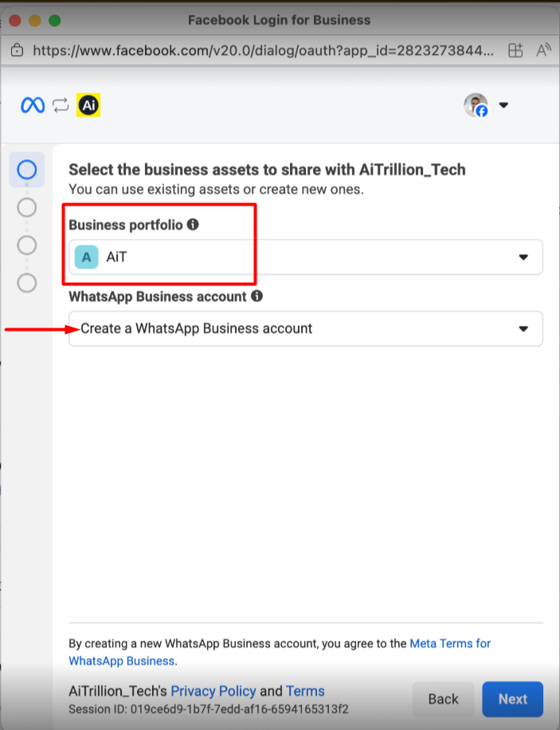
Task: Click the reader mode icon in address bar
Action: coord(544,50)
